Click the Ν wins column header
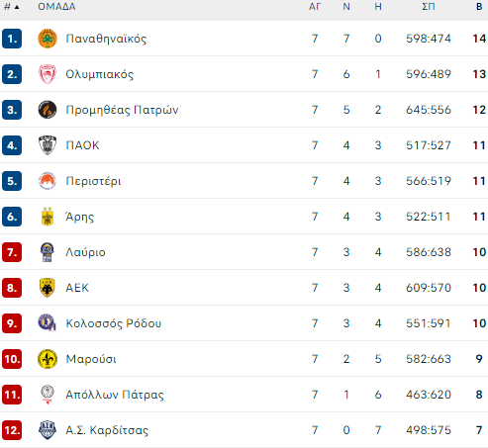The width and height of the screenshot is (488, 448). pos(346,7)
